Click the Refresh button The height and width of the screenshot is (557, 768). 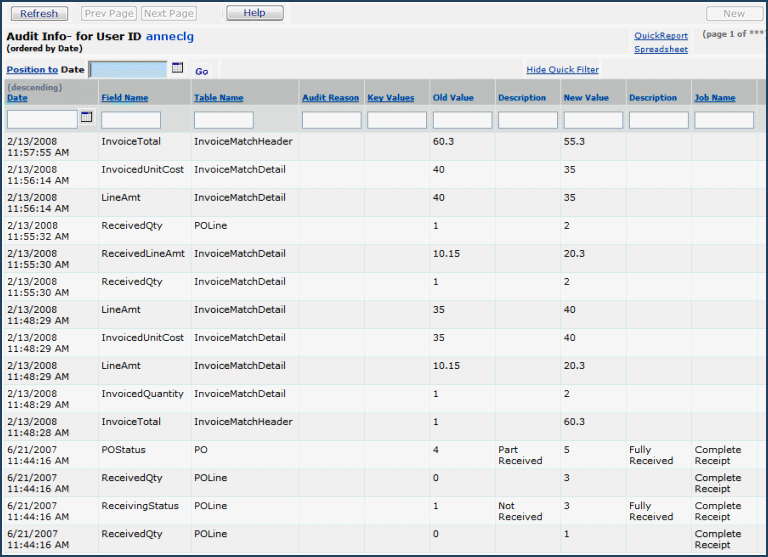click(39, 14)
